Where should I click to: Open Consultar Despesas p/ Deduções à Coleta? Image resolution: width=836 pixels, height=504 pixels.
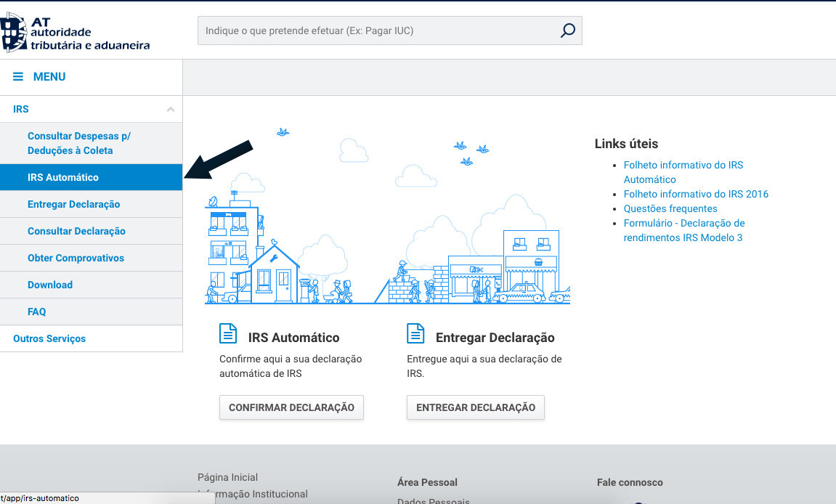pos(92,143)
